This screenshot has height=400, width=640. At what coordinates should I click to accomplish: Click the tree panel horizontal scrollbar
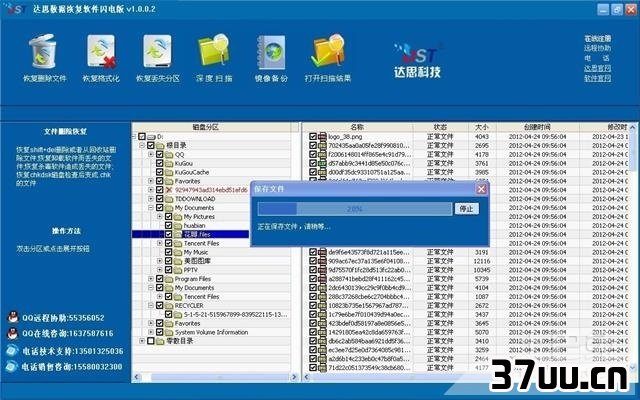(216, 377)
